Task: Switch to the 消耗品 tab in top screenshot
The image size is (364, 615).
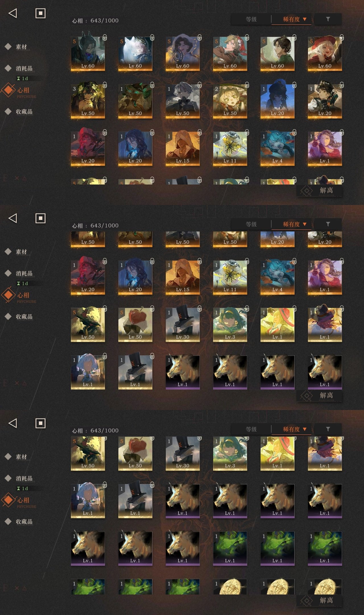Action: point(24,68)
